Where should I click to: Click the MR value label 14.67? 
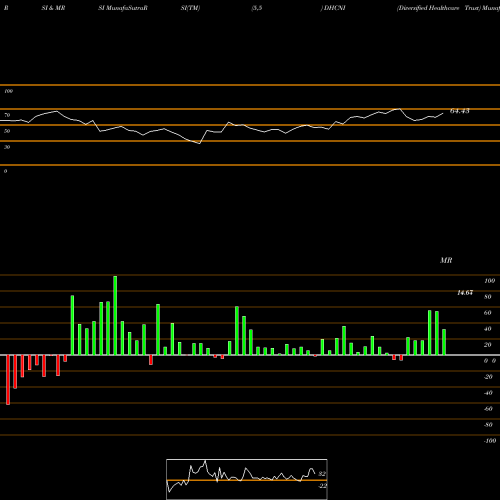click(465, 293)
